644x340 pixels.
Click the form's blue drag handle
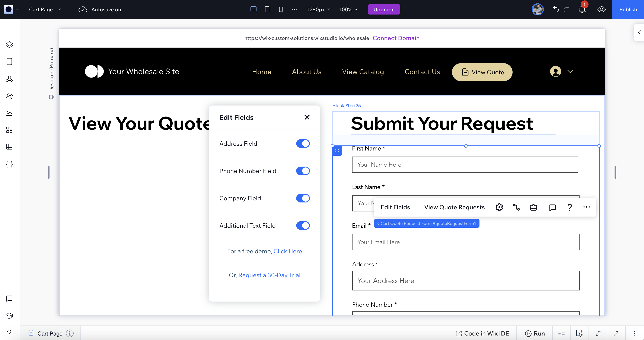[337, 151]
